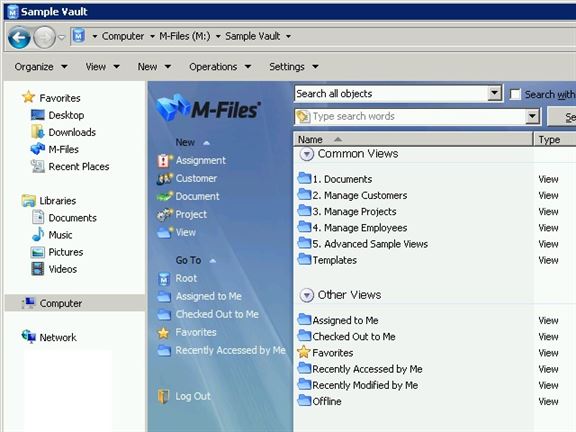Click Log Out in task pane
Image resolution: width=576 pixels, height=432 pixels.
point(184,396)
